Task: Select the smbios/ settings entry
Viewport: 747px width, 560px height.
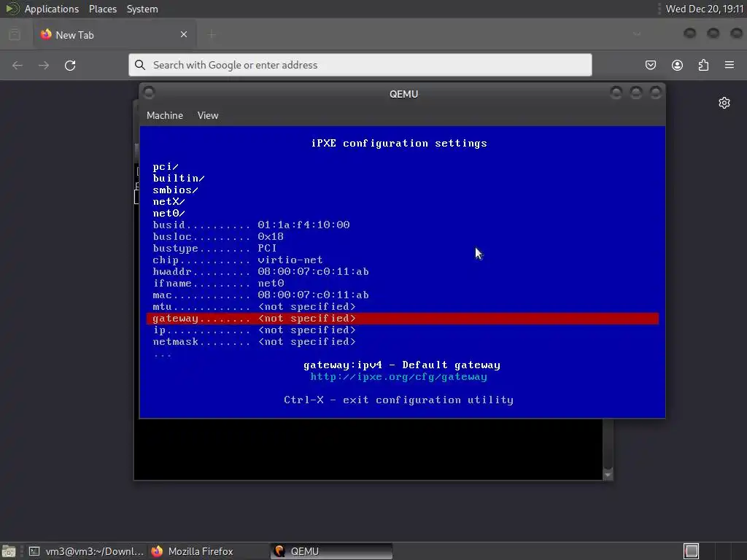Action: pyautogui.click(x=175, y=190)
